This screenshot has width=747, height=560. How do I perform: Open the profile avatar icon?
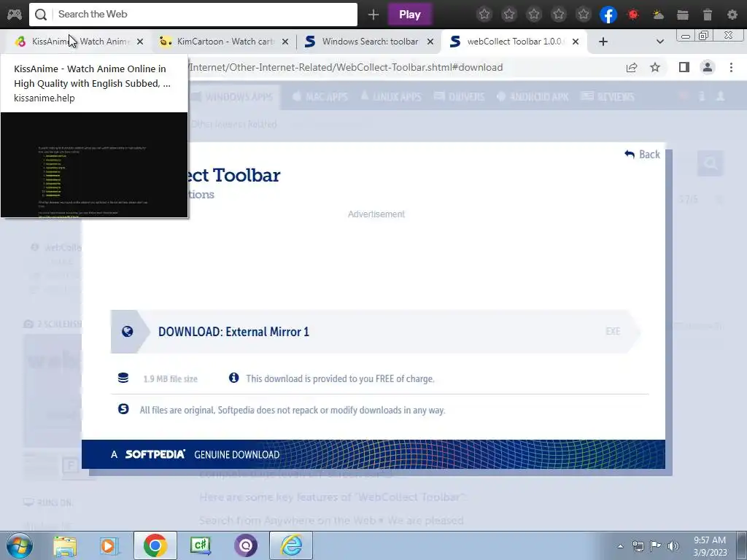[x=708, y=68]
